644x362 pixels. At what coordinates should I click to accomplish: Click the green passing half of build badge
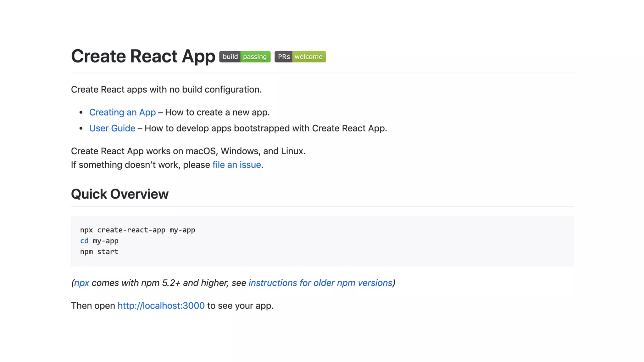(x=255, y=57)
